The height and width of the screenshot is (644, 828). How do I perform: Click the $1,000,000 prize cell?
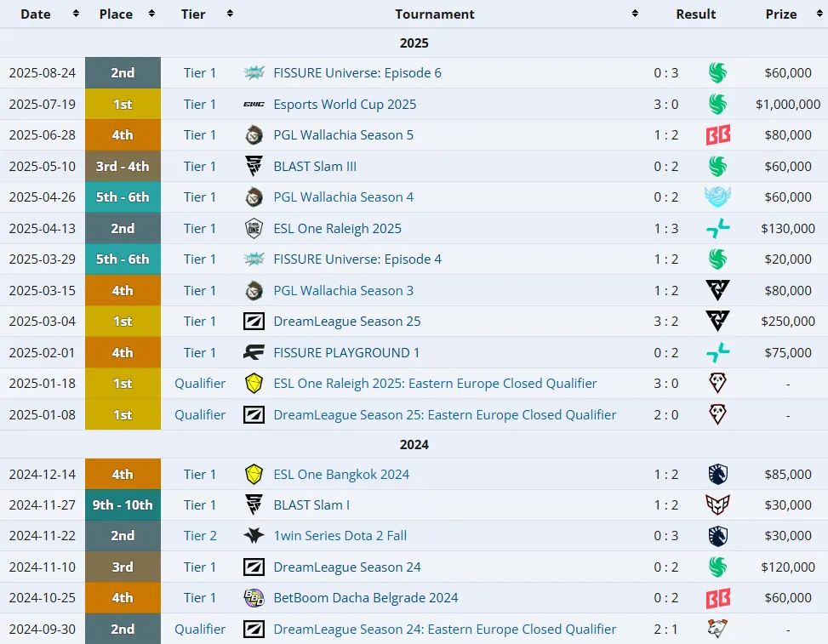point(788,105)
